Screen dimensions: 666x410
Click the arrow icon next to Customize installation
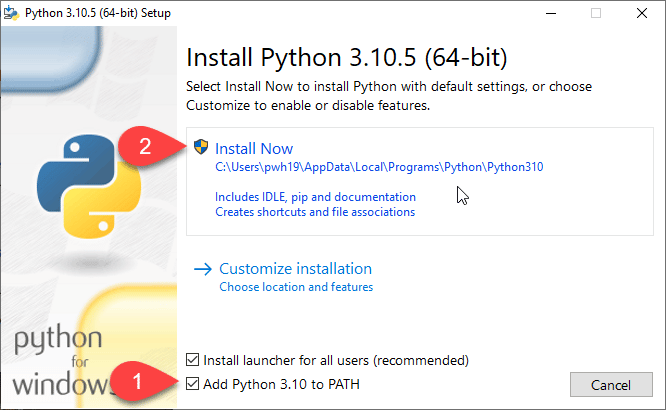(203, 269)
